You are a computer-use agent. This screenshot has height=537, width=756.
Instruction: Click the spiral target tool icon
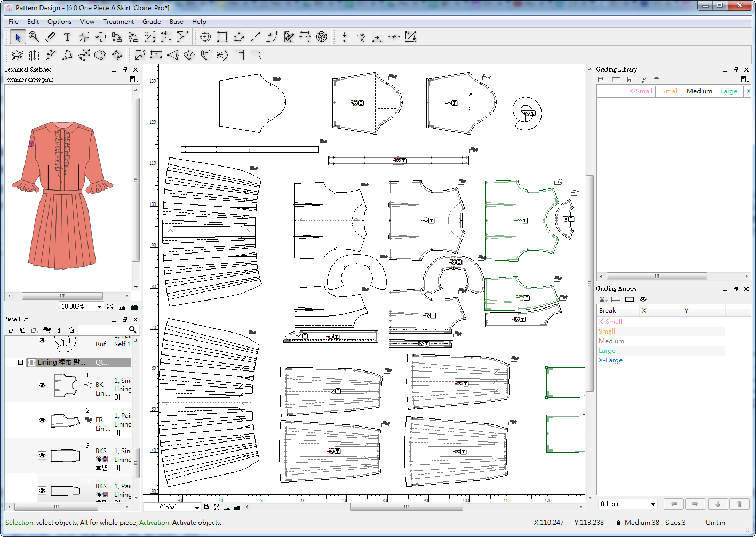pyautogui.click(x=321, y=37)
